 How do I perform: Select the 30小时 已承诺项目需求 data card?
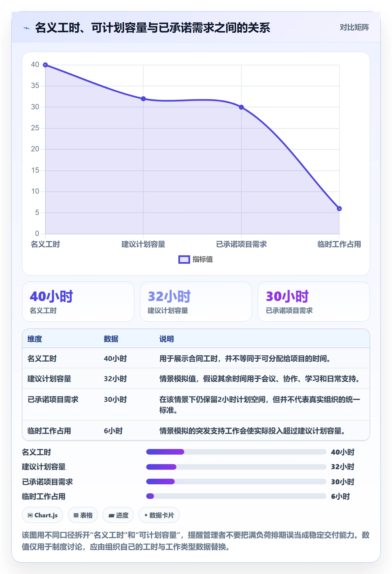tap(314, 302)
